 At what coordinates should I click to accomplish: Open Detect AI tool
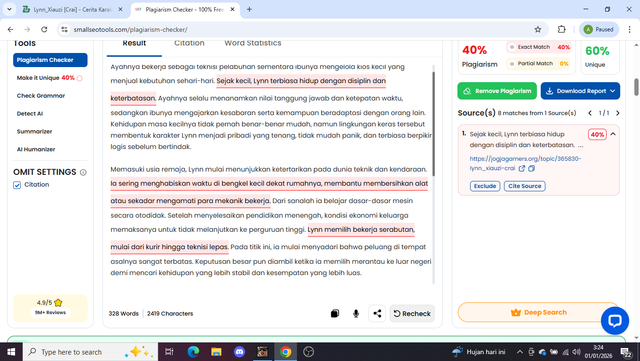30,114
